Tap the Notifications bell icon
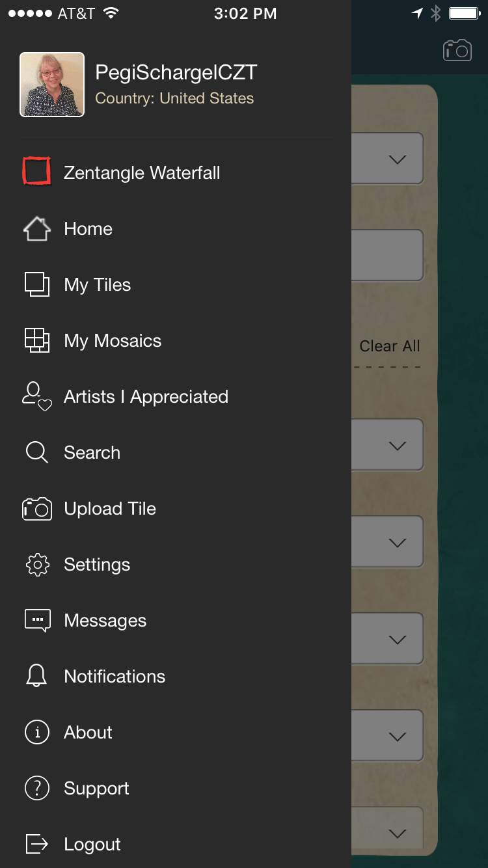The width and height of the screenshot is (488, 868). (x=36, y=677)
